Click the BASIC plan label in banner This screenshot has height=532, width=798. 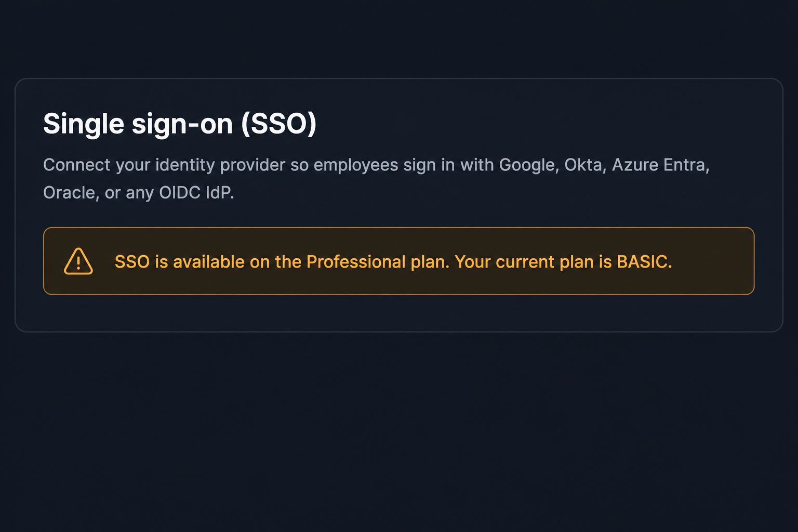644,262
